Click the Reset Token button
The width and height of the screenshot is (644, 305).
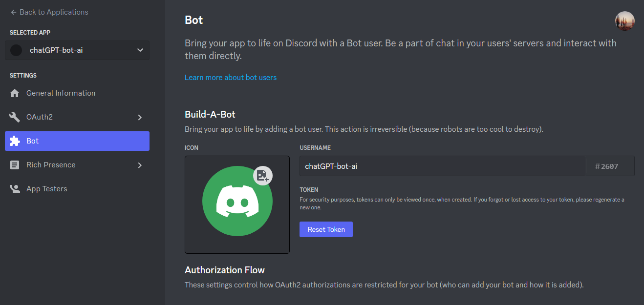[326, 229]
